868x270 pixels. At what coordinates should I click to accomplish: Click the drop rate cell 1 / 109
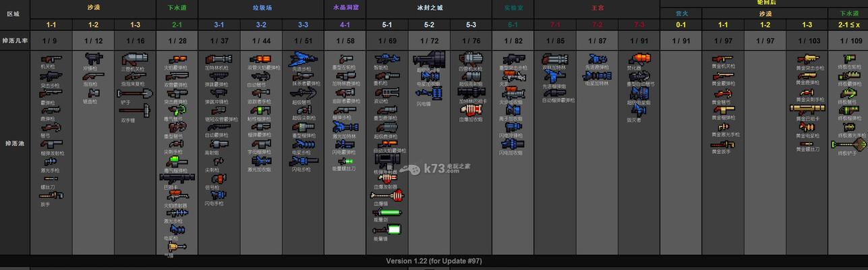pos(849,41)
